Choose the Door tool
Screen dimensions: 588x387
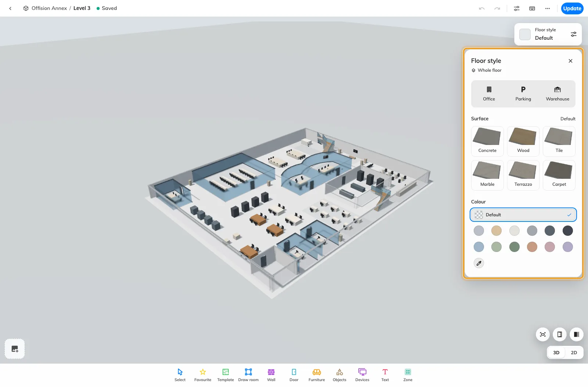pyautogui.click(x=294, y=375)
